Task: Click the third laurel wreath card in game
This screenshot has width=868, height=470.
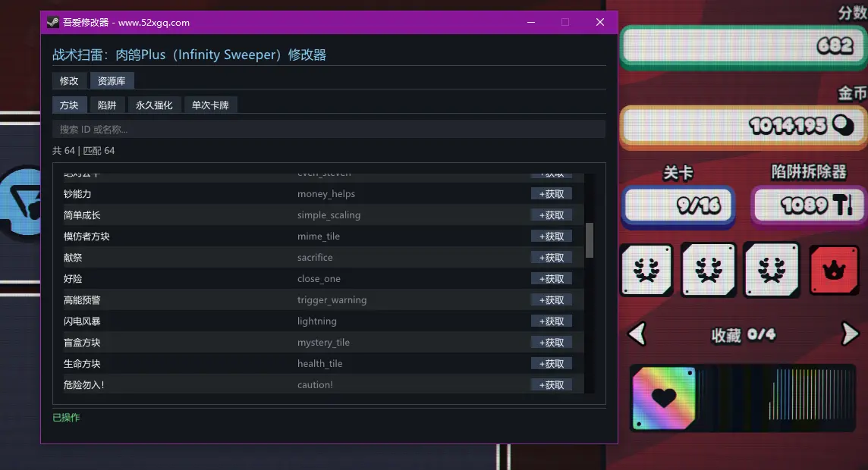Action: coord(772,270)
